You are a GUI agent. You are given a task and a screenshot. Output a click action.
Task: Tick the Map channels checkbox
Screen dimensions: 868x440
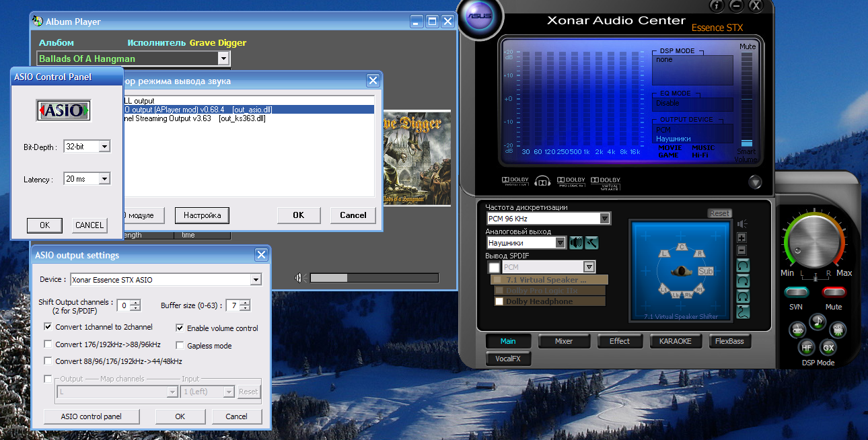click(48, 379)
